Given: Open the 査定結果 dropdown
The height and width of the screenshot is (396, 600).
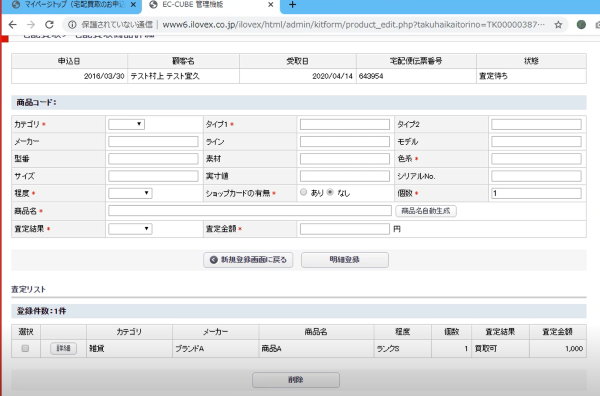Looking at the screenshot, I should tap(130, 229).
